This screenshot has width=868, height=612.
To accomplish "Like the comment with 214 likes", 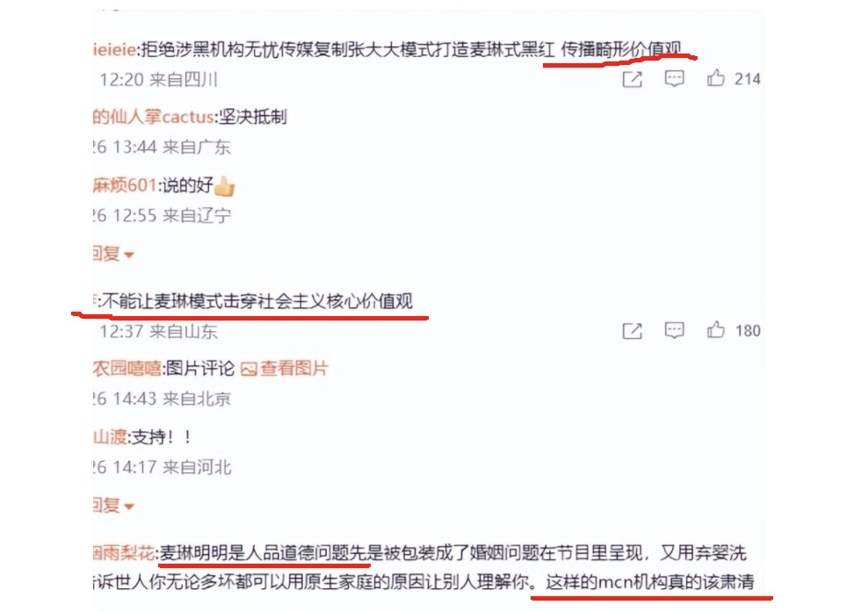I will [715, 78].
